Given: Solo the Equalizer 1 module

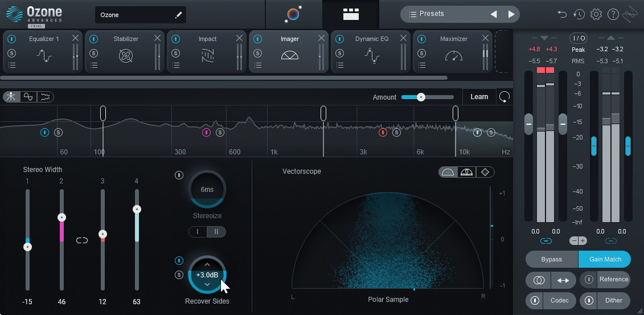Looking at the screenshot, I should pos(12,53).
